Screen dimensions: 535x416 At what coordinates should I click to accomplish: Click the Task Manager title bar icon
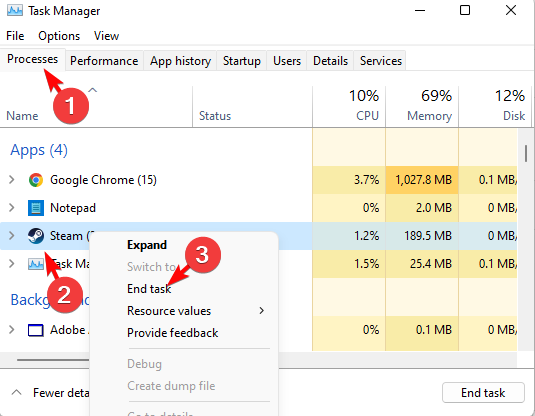(x=15, y=11)
